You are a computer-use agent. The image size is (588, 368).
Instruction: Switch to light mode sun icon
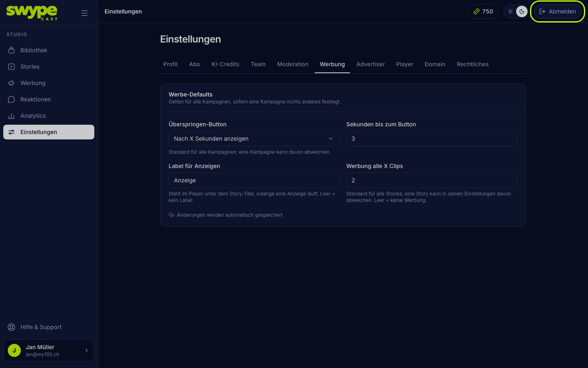click(510, 11)
